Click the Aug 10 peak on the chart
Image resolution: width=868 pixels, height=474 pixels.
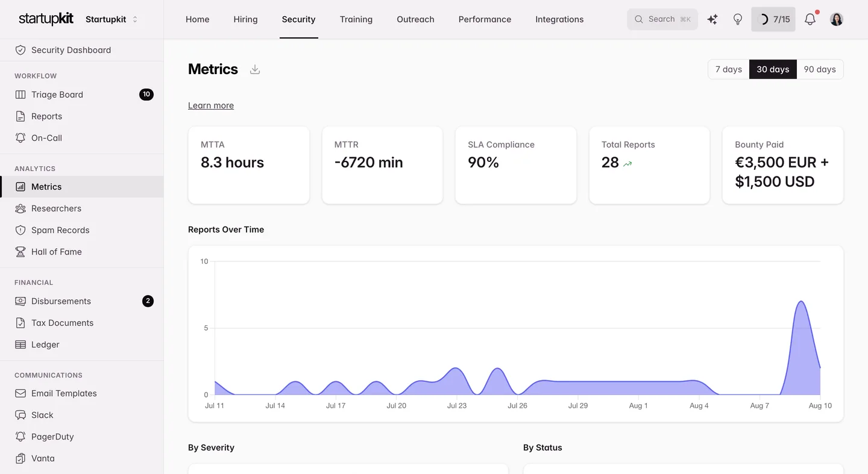click(801, 302)
